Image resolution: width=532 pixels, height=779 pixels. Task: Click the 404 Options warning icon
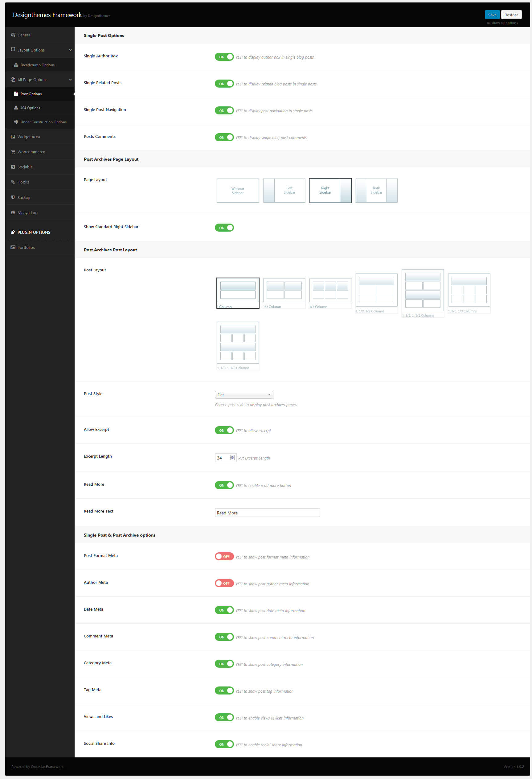coord(16,108)
